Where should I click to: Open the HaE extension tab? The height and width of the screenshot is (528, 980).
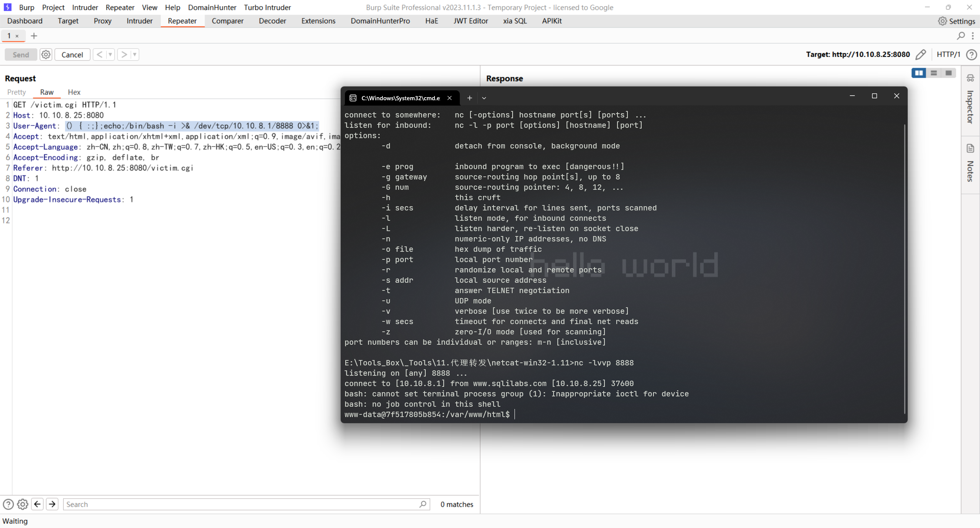pyautogui.click(x=431, y=21)
